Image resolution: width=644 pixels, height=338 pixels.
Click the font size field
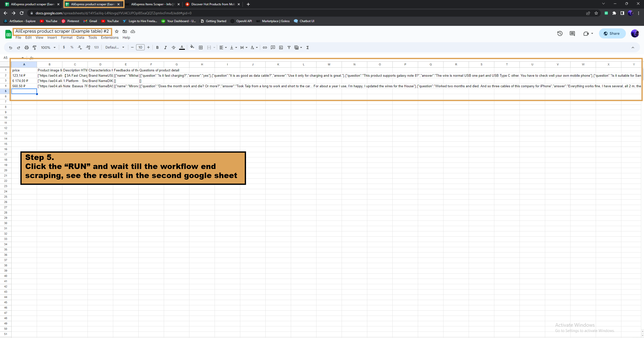click(x=140, y=47)
